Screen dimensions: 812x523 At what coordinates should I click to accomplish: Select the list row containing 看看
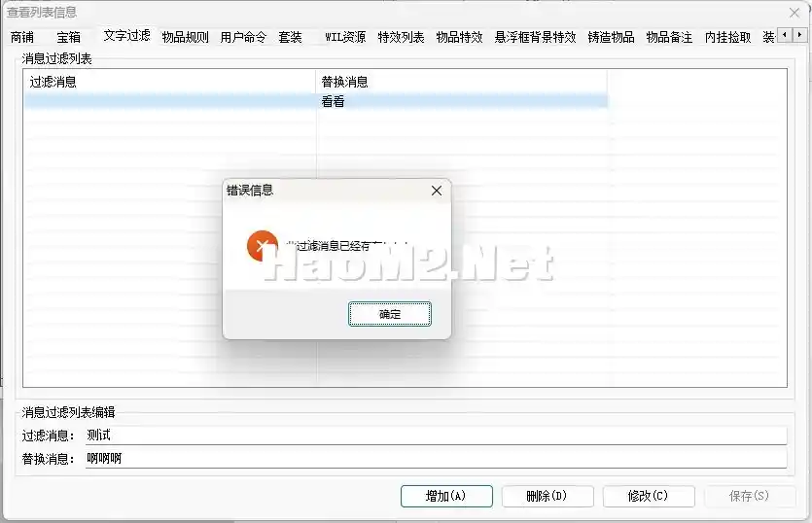tap(316, 101)
